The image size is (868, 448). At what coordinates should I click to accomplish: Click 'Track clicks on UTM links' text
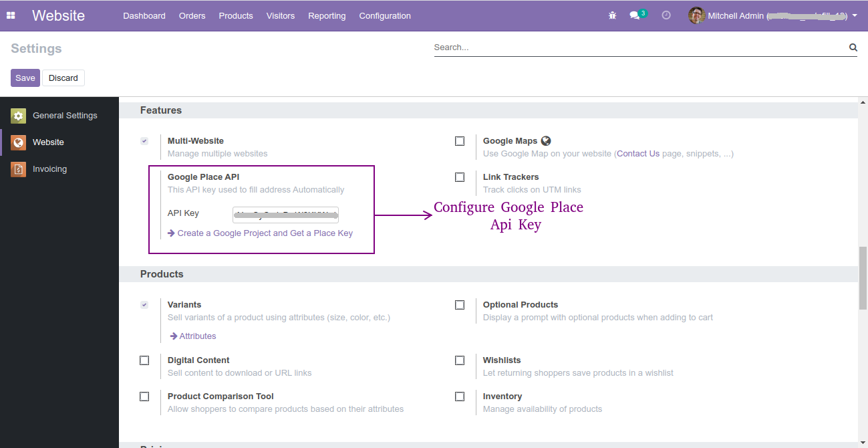tap(532, 190)
